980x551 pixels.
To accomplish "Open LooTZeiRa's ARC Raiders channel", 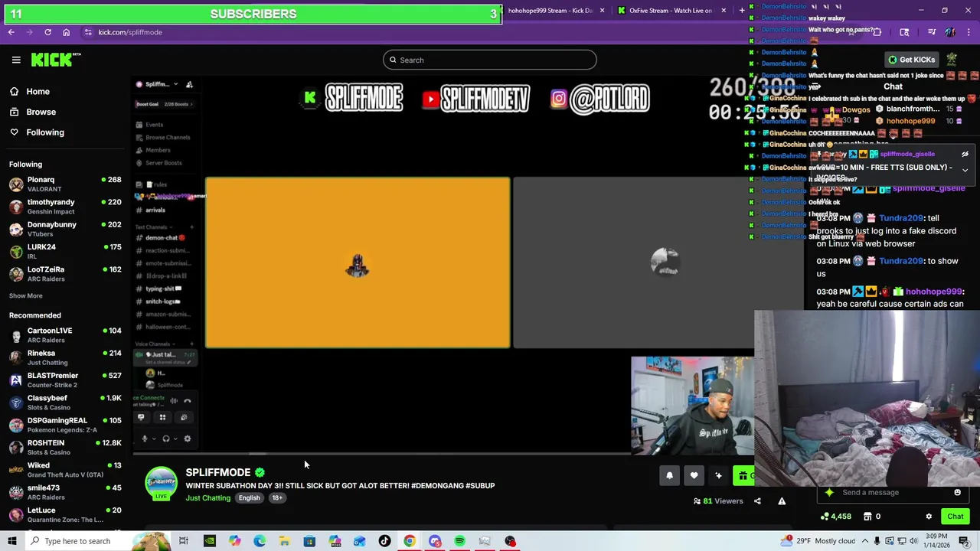I will (65, 273).
